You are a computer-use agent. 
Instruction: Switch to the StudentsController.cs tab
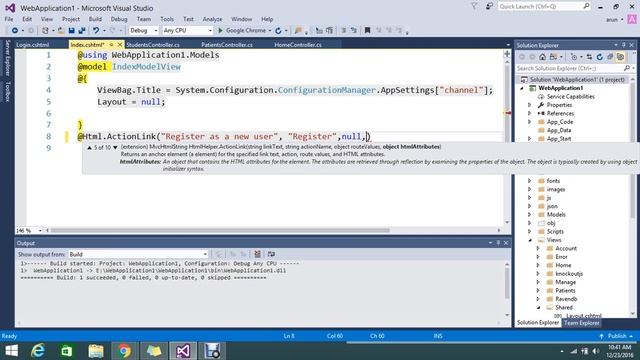(153, 45)
